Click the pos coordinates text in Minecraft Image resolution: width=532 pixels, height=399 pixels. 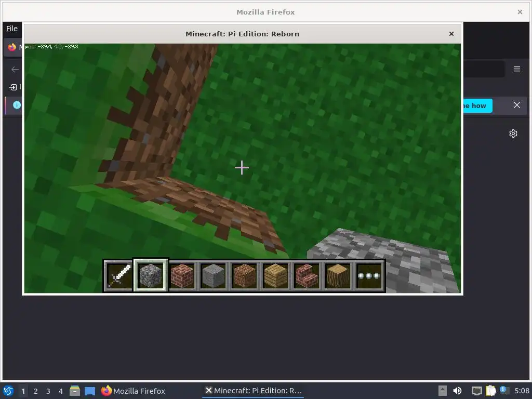point(51,46)
